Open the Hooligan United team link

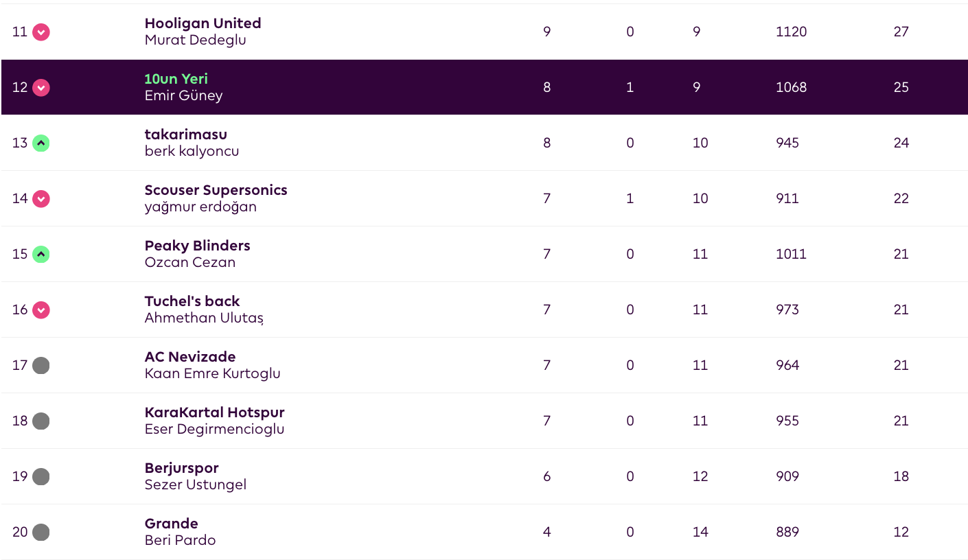coord(203,23)
